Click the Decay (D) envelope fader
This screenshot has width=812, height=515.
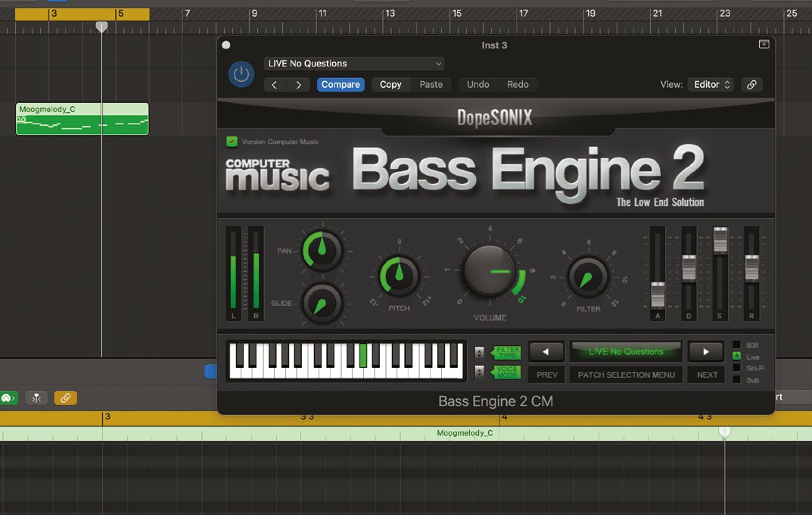point(689,268)
